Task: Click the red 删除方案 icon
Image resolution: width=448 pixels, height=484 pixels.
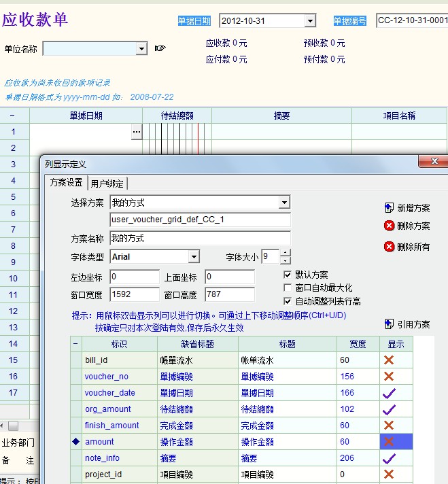Action: pyautogui.click(x=389, y=226)
